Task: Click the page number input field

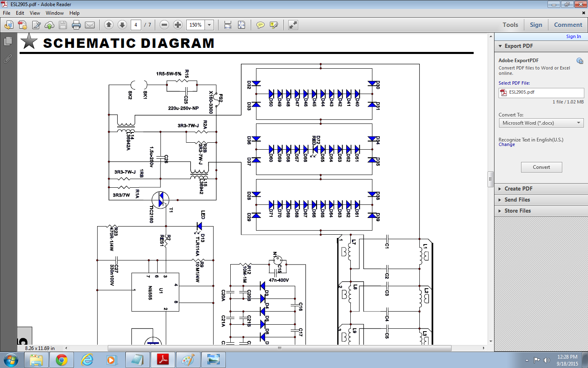Action: pyautogui.click(x=136, y=25)
